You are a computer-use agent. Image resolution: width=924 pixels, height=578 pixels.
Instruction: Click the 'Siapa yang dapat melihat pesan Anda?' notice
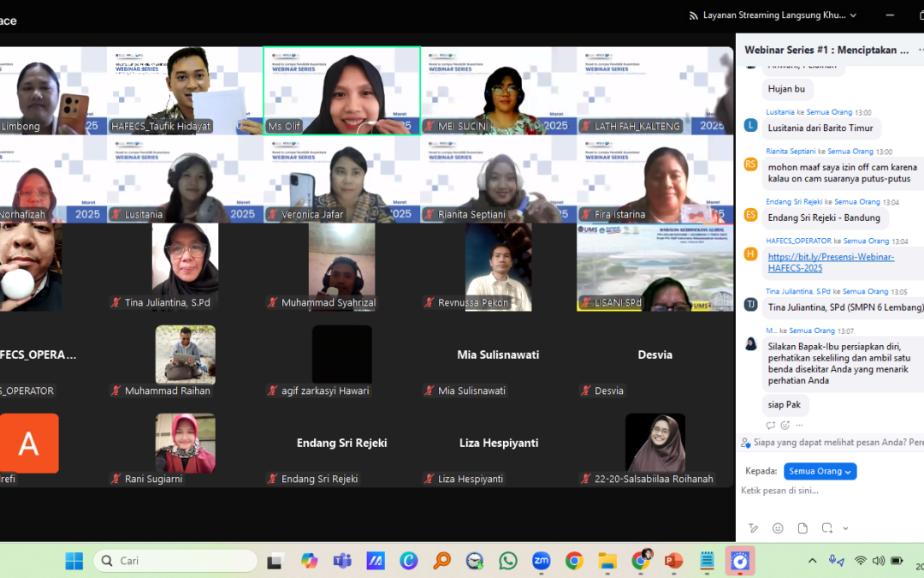coord(832,443)
